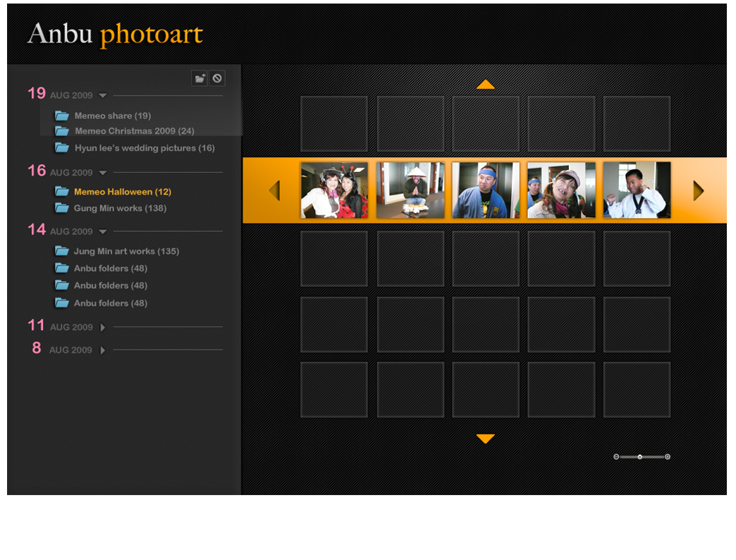
Task: Click the Anbu photoart logo
Action: point(115,35)
